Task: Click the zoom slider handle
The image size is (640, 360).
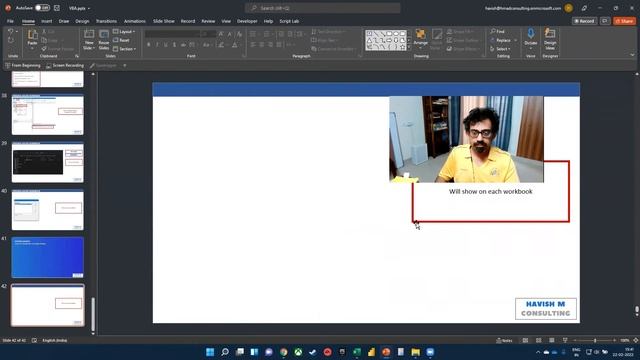Action: (x=595, y=340)
